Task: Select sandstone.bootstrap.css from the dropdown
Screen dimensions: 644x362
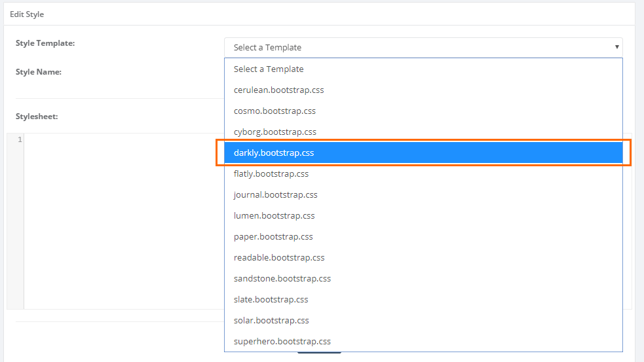Action: point(282,278)
